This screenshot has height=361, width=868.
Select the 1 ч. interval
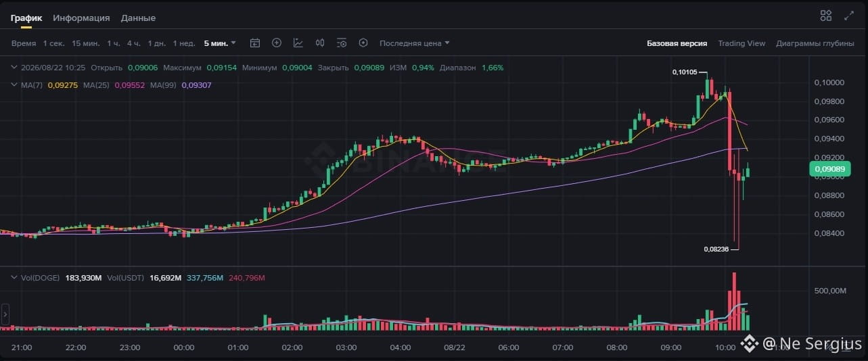(114, 43)
